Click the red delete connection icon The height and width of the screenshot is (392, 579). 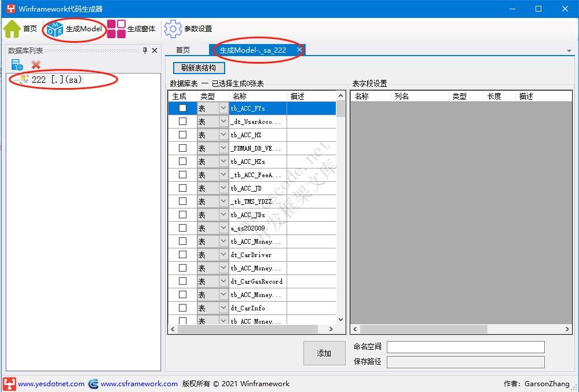pos(35,65)
